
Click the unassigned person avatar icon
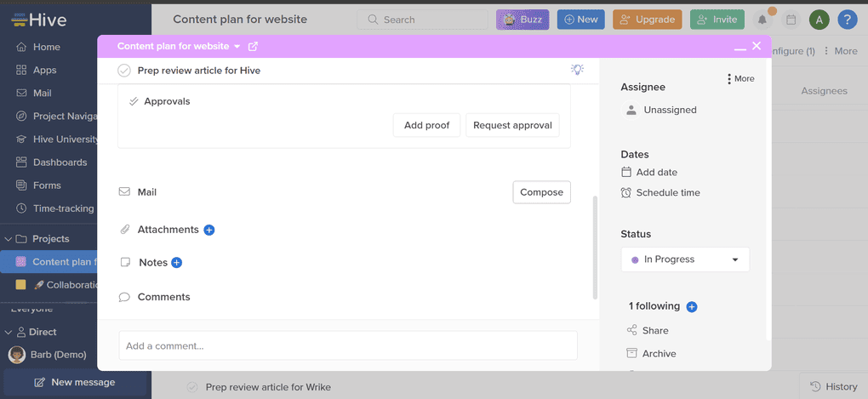(x=631, y=110)
